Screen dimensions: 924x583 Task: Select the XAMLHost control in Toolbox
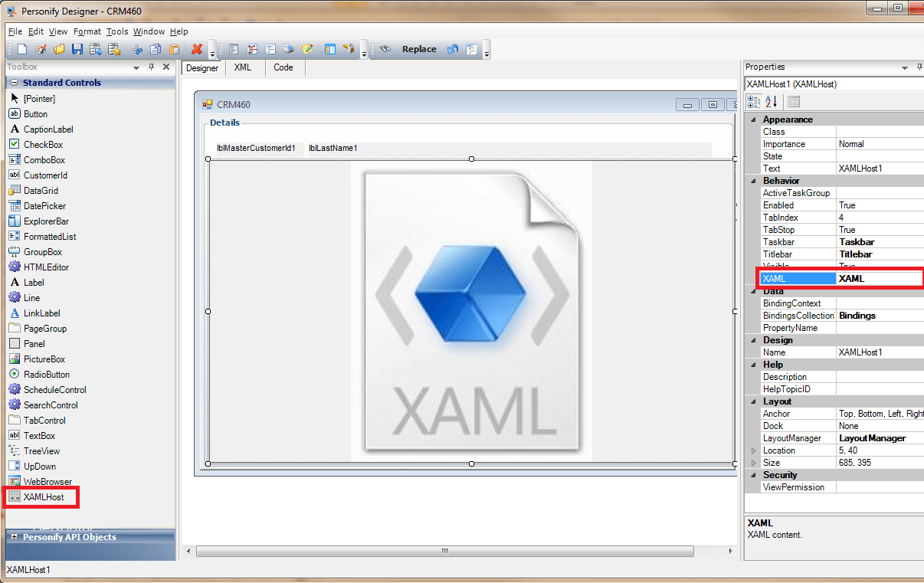click(43, 497)
